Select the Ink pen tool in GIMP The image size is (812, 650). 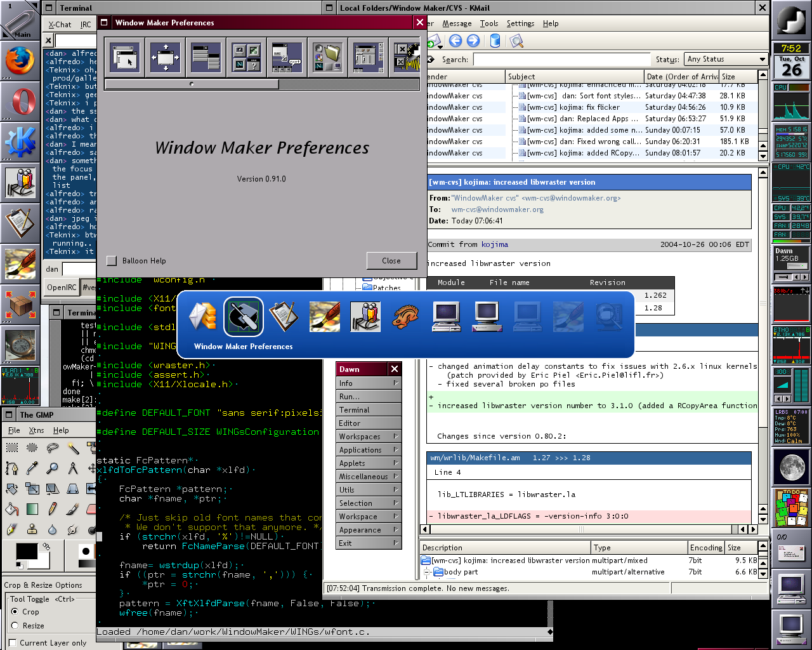click(x=12, y=529)
